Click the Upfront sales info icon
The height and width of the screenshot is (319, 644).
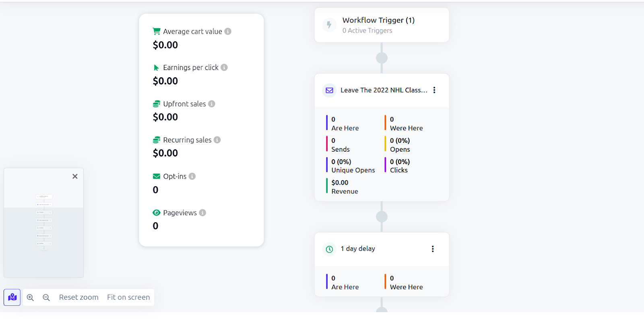point(212,104)
